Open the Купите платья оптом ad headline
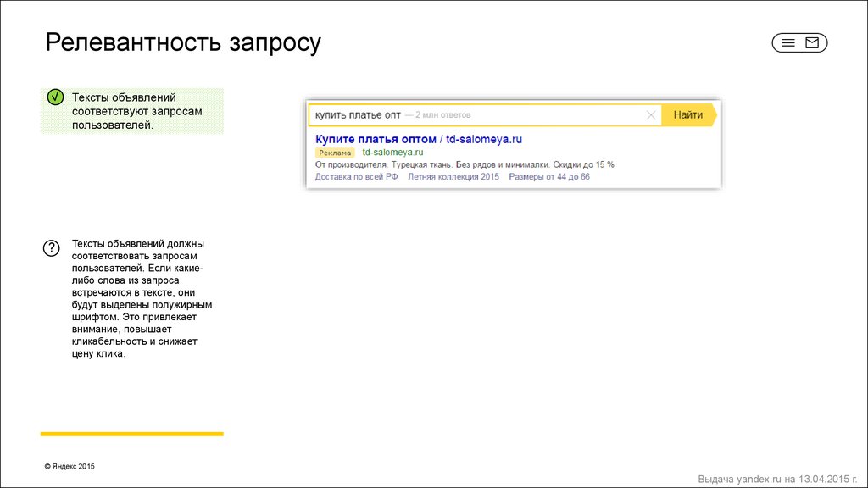Viewport: 868px width, 488px height. [x=376, y=138]
